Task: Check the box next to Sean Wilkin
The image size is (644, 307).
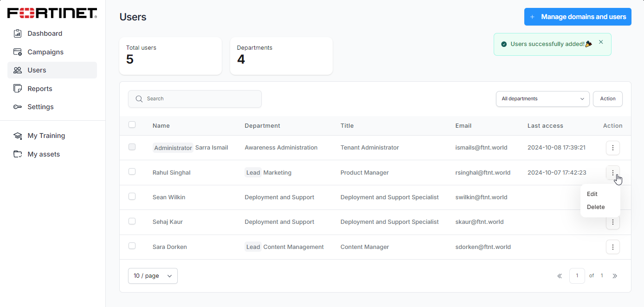Action: pyautogui.click(x=132, y=196)
